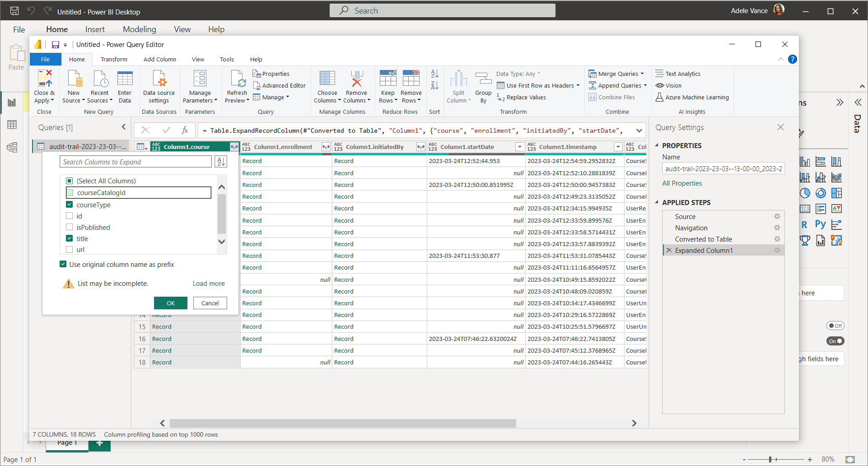The image size is (868, 466).
Task: Switch to the Transform ribbon tab
Action: (x=114, y=59)
